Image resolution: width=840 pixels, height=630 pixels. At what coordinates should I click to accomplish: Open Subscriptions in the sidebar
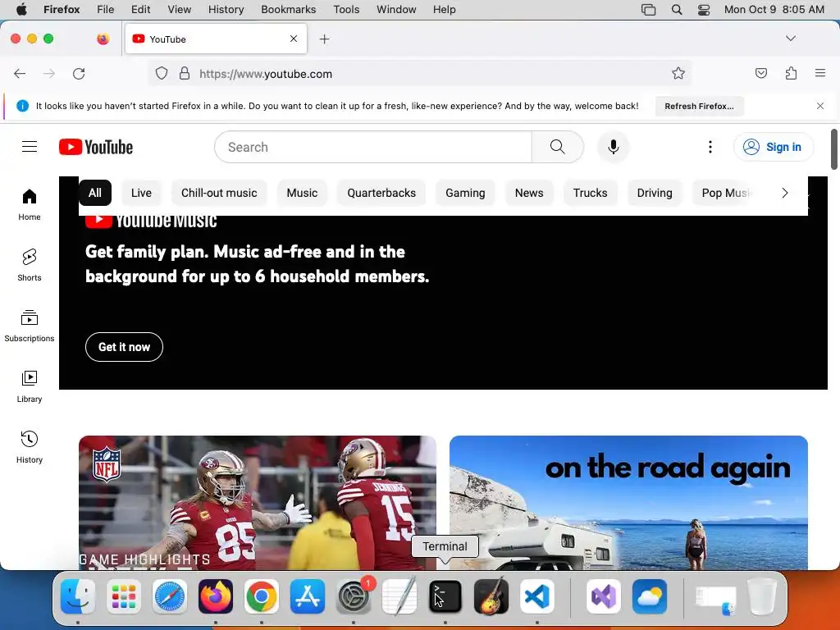[x=30, y=326]
